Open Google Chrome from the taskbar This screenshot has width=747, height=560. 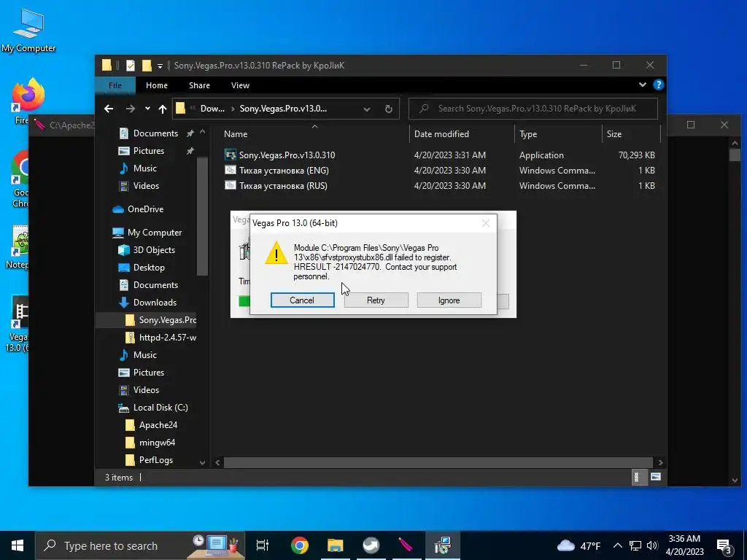pos(300,545)
